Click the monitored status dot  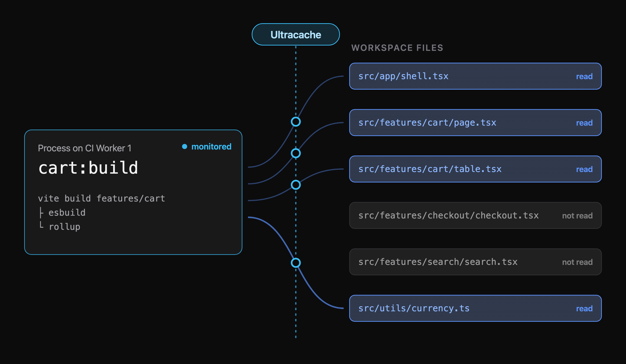pos(185,146)
